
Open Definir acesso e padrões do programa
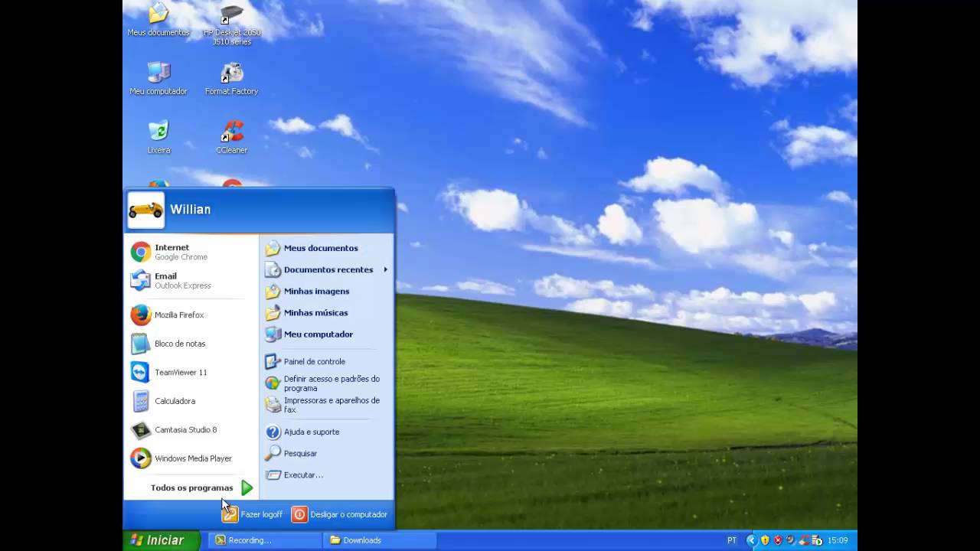[x=326, y=383]
